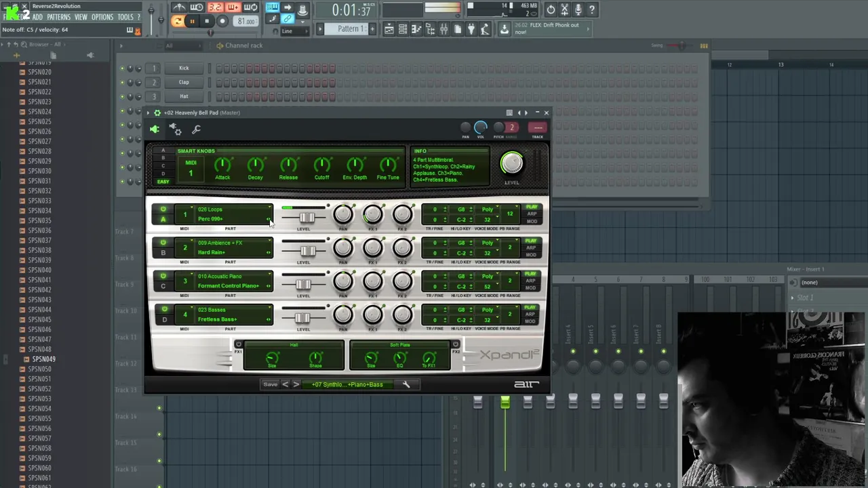This screenshot has height=488, width=868.
Task: Open the TOOLS menu
Action: click(125, 17)
